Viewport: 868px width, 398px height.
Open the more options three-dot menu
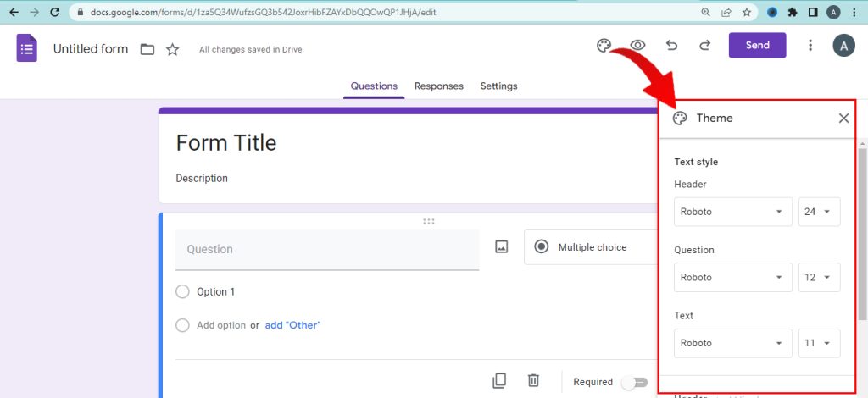coord(810,46)
